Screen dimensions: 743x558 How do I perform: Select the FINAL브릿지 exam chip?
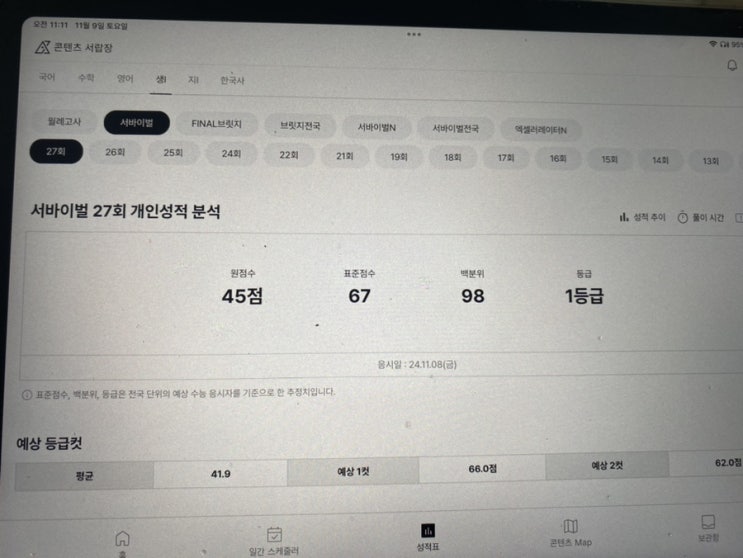(217, 124)
